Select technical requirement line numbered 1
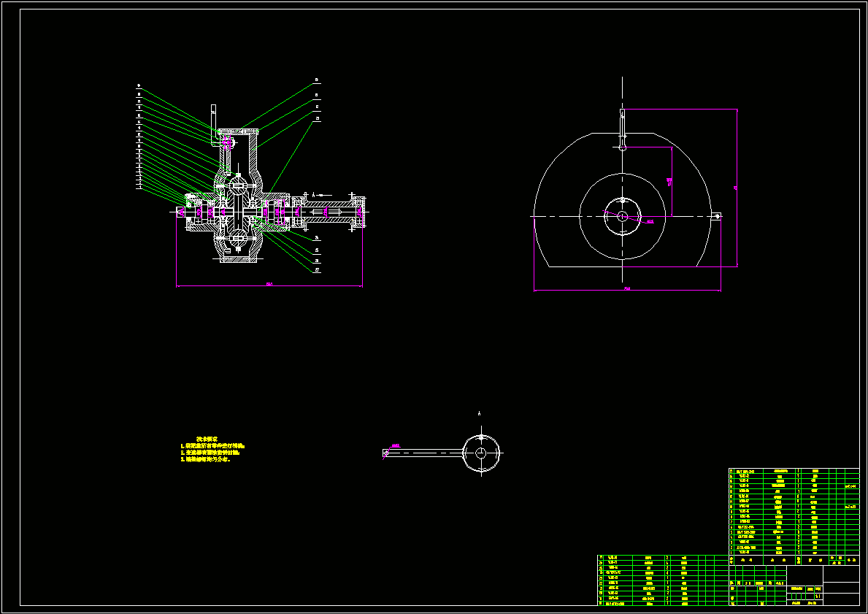 tap(212, 445)
